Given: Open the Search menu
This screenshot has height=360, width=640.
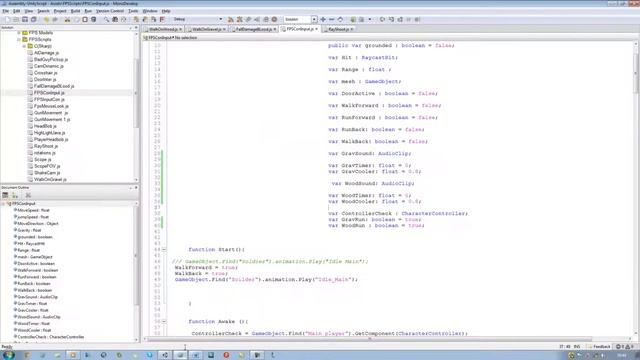Looking at the screenshot, I should point(43,11).
